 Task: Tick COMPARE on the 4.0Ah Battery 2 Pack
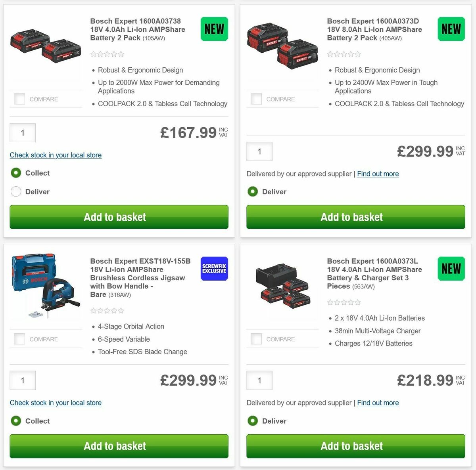tap(19, 99)
